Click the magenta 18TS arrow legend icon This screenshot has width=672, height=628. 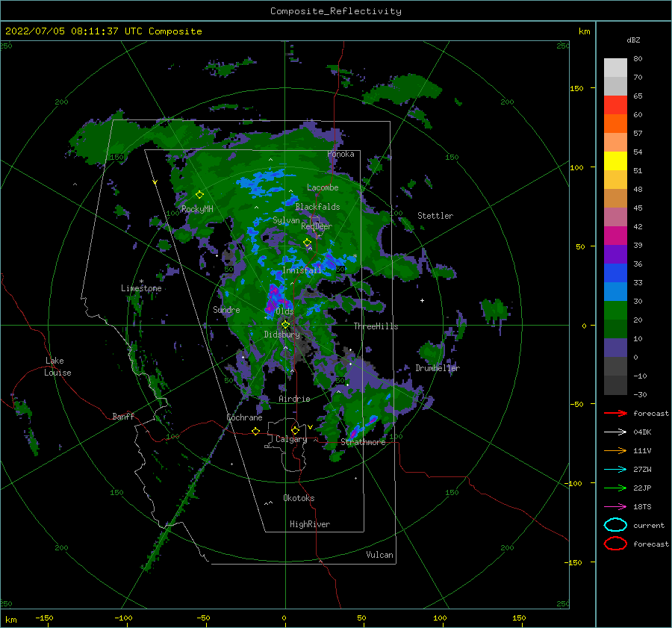615,507
